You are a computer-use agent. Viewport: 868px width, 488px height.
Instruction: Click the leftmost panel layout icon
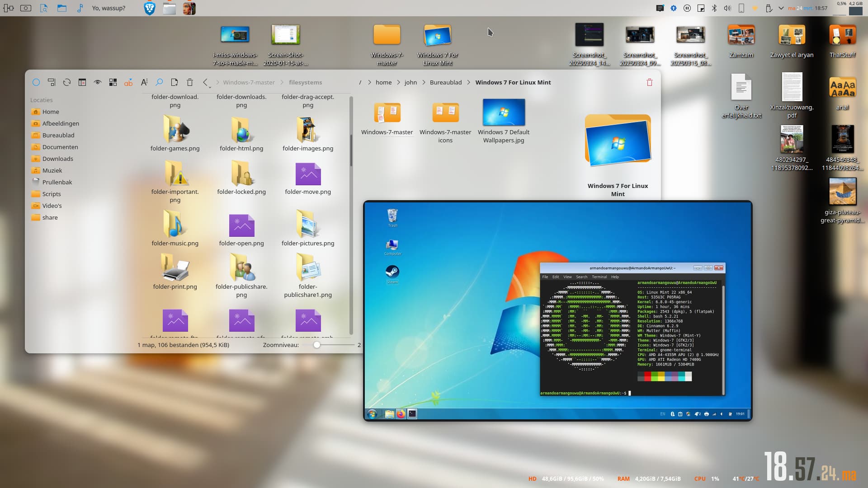pos(9,8)
